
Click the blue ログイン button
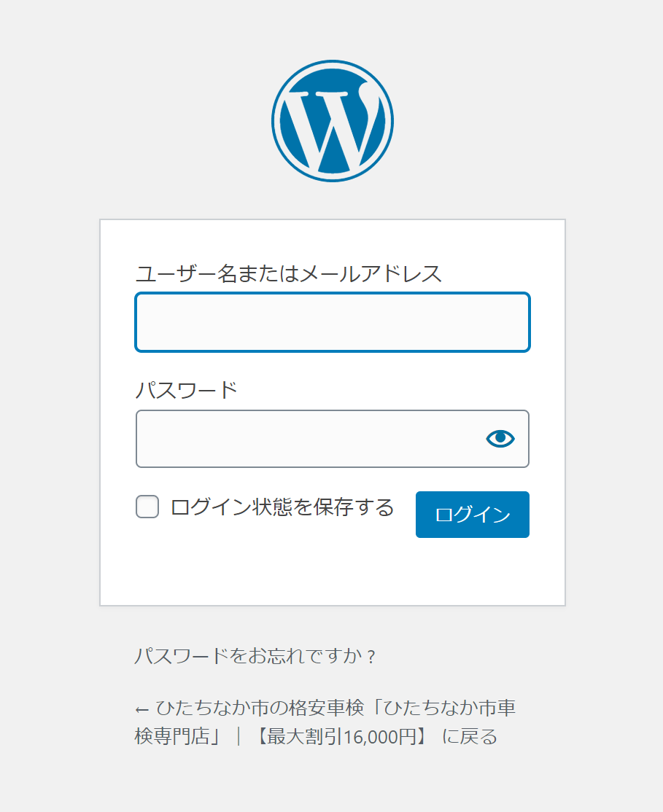472,515
